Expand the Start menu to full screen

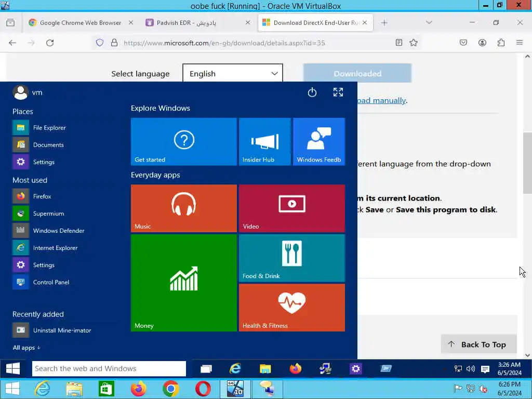point(338,92)
